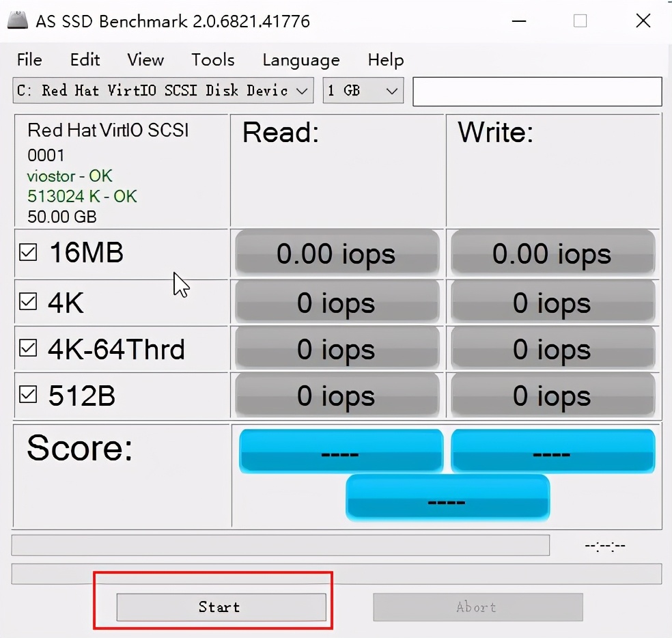
Task: Uncheck the 4K-64Thrd test checkbox
Action: tap(28, 348)
